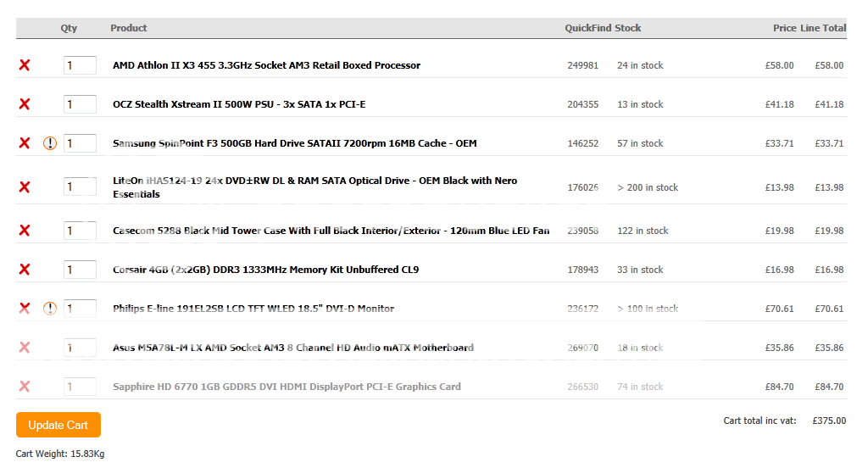Remove Samsung SpinPoint F3 hard drive item

pyautogui.click(x=25, y=143)
